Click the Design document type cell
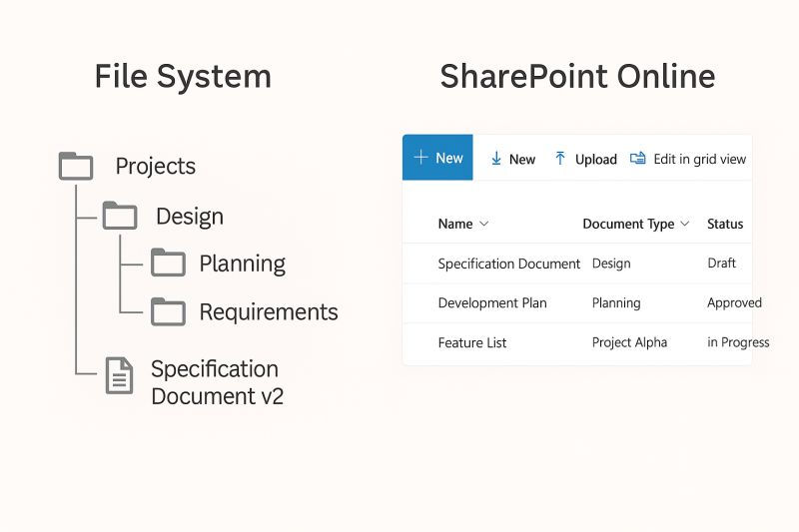Screen dimensions: 799x532 coord(611,264)
